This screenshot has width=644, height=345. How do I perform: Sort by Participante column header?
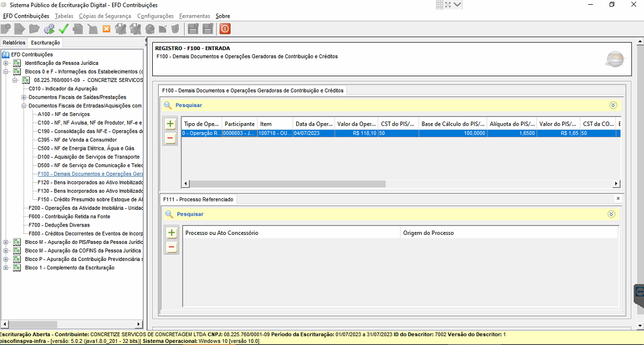[239, 124]
